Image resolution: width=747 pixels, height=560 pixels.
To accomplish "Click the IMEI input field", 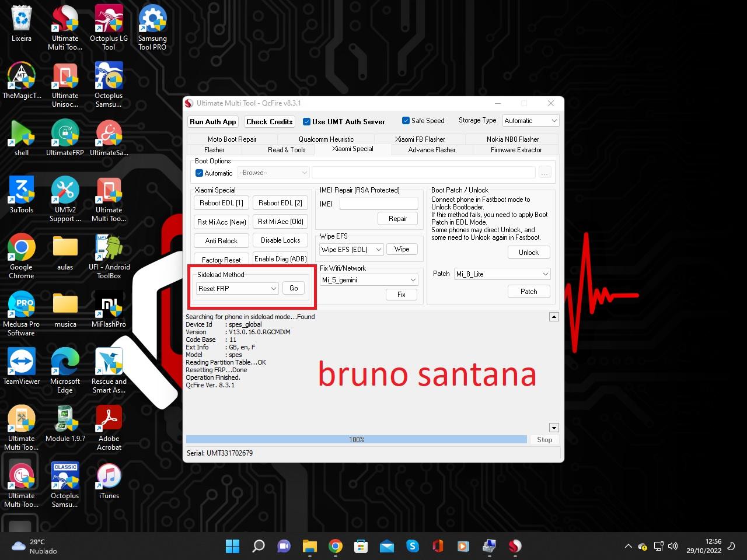I will coord(378,204).
